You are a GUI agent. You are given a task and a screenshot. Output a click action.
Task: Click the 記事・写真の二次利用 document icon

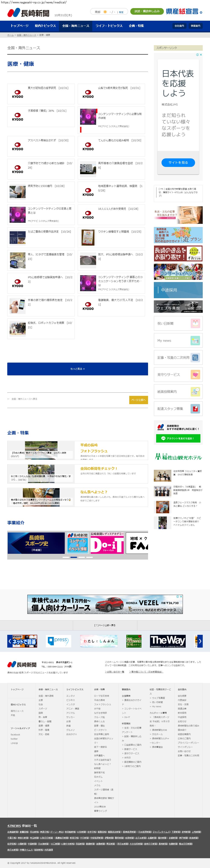coord(195,357)
